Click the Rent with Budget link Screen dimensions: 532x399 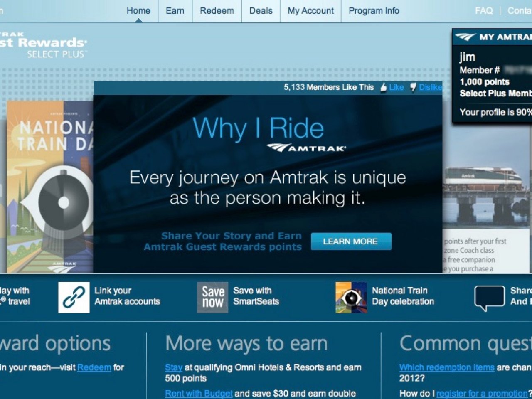point(199,393)
